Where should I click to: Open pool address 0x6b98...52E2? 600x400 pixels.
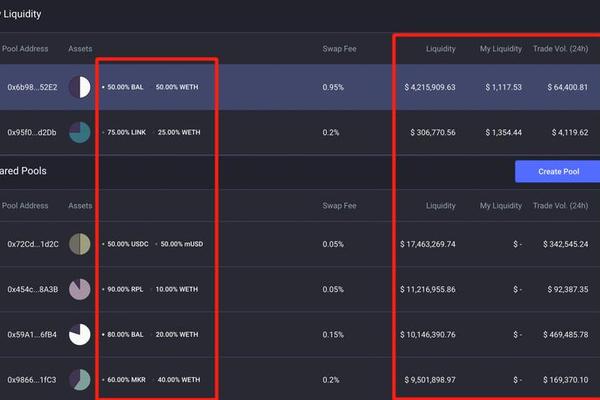(32, 87)
